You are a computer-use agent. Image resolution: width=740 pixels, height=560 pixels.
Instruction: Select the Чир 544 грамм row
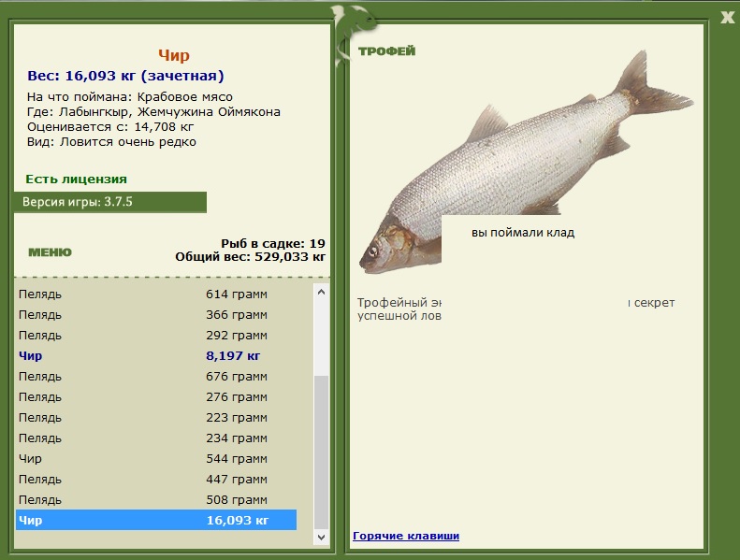coord(156,459)
